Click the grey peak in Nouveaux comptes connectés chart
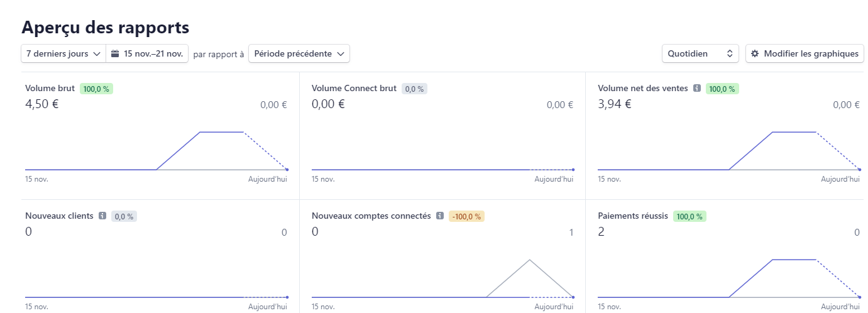Viewport: 868px width, 313px height. pos(530,260)
